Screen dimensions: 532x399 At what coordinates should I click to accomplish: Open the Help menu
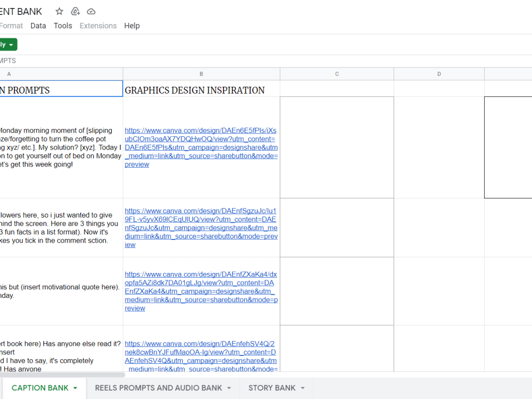[x=132, y=26]
